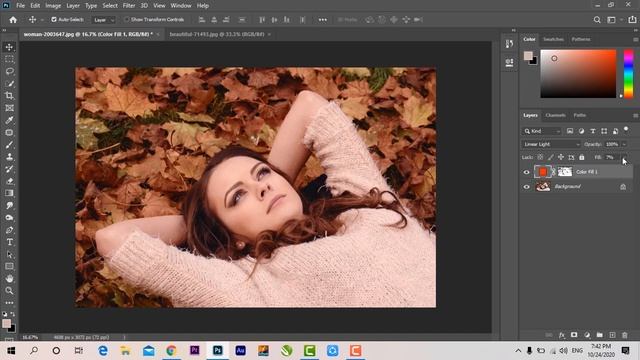Select the Hand tool
The width and height of the screenshot is (640, 360).
click(x=9, y=279)
